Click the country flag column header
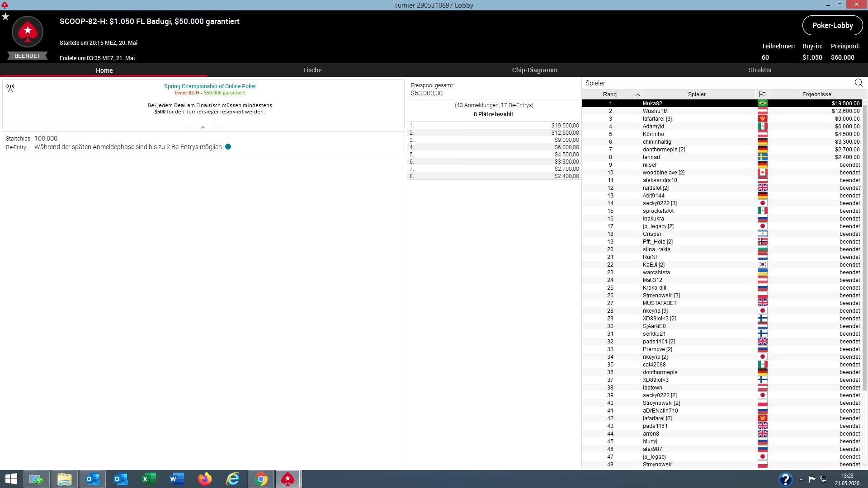Image resolution: width=868 pixels, height=488 pixels. (762, 94)
